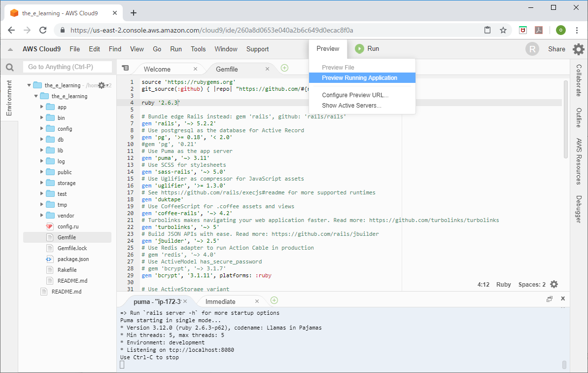Open a new browser tab
Screen dimensions: 588x373
pos(134,13)
